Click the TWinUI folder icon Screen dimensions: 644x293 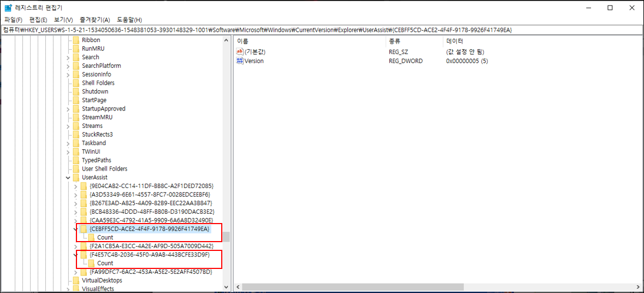point(76,151)
